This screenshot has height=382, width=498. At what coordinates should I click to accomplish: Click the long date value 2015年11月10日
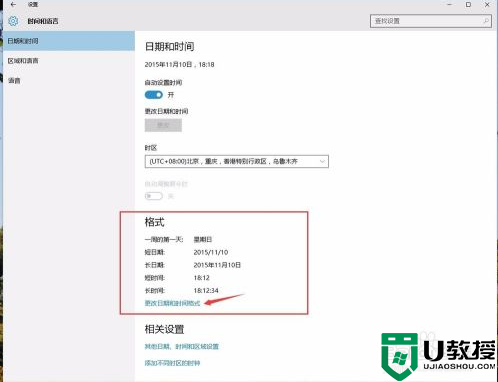tap(217, 265)
